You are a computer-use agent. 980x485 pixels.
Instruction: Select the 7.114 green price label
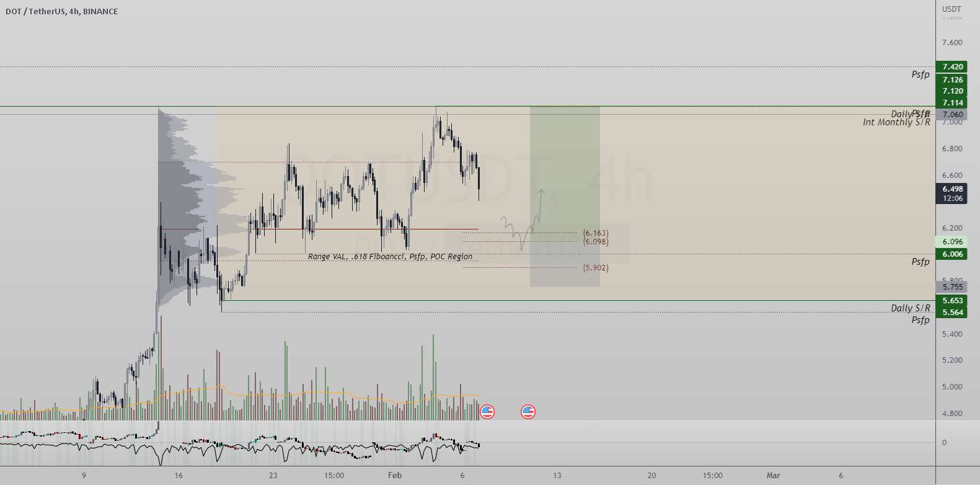[x=951, y=102]
